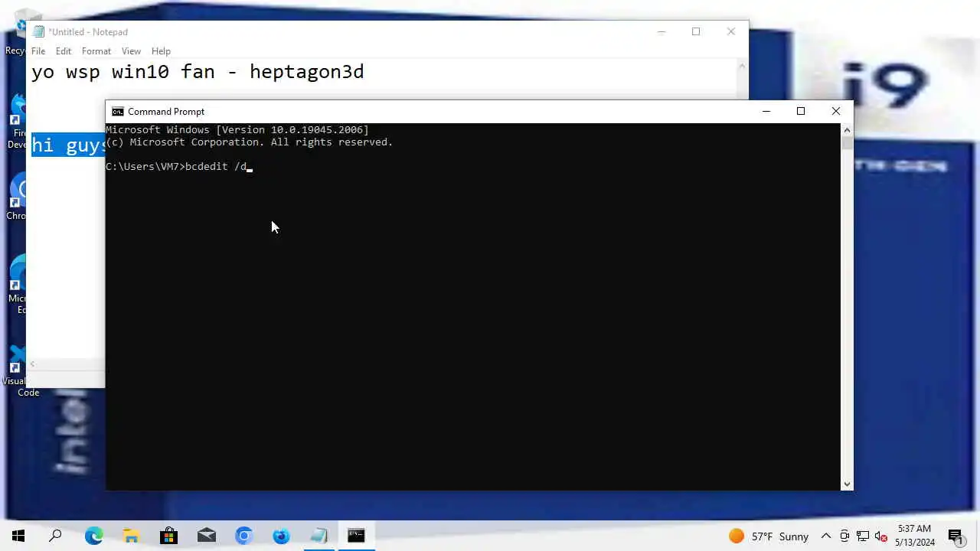The height and width of the screenshot is (551, 980).
Task: Open the notification Action Center
Action: tap(955, 536)
